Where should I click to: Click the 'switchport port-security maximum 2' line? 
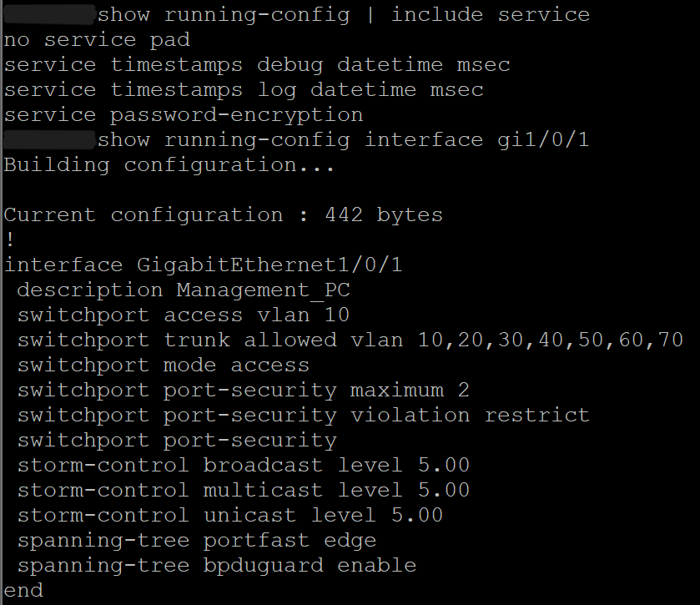pyautogui.click(x=244, y=390)
